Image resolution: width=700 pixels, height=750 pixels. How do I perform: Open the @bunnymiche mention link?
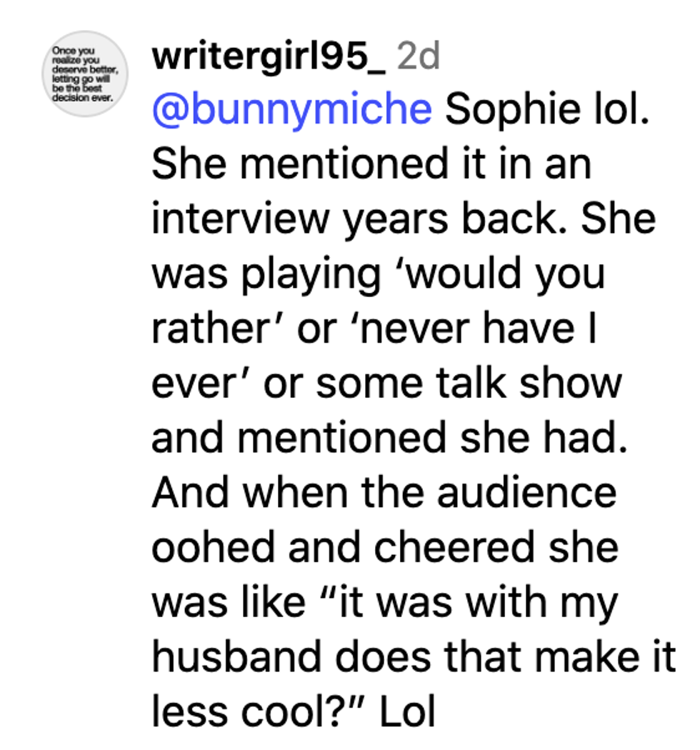(x=291, y=111)
